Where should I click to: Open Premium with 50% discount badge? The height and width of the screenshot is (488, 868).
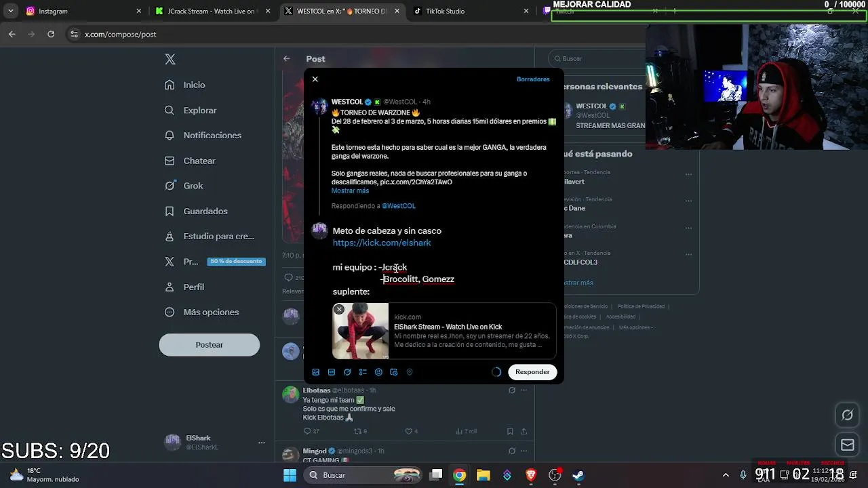214,262
